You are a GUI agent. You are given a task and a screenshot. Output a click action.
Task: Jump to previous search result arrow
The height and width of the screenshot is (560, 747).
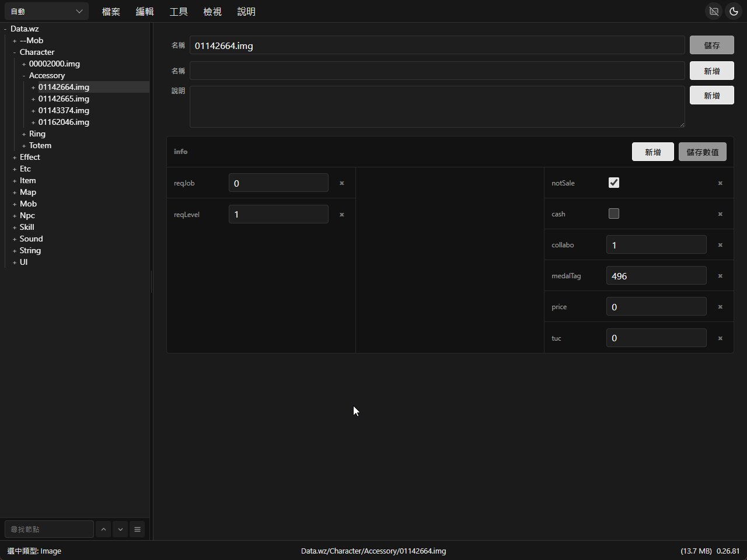[103, 529]
